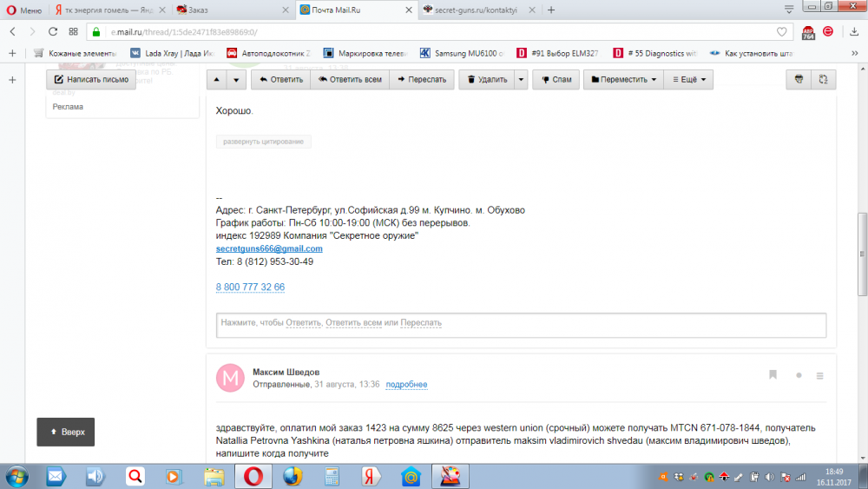Click the print icon in mail toolbar
The height and width of the screenshot is (489, 868).
tap(799, 79)
